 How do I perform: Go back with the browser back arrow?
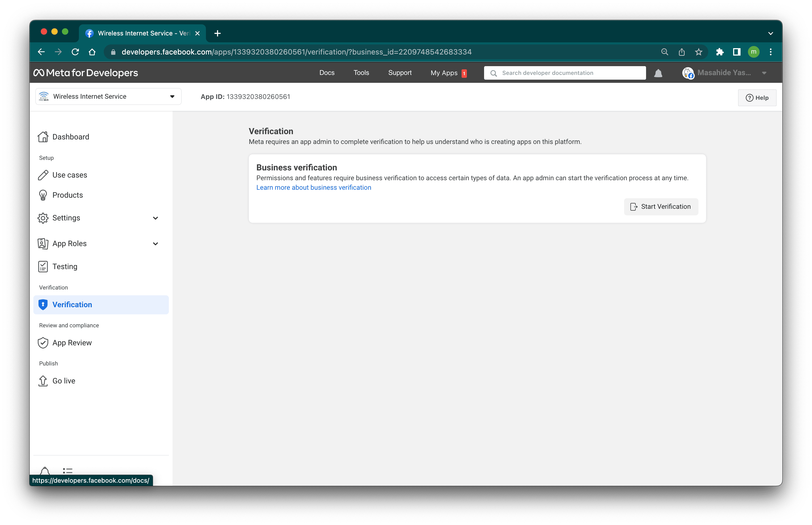point(41,52)
